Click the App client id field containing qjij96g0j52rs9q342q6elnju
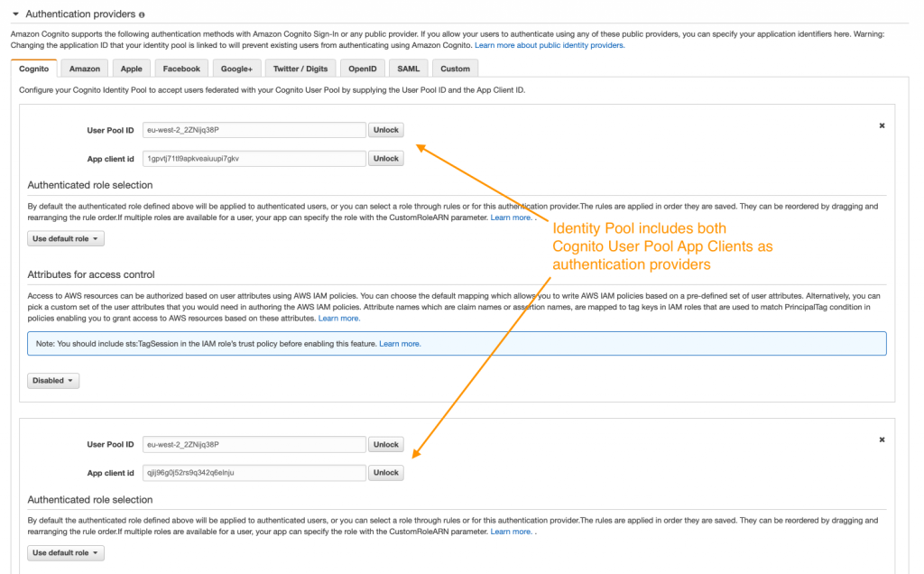The height and width of the screenshot is (574, 924). (x=254, y=473)
